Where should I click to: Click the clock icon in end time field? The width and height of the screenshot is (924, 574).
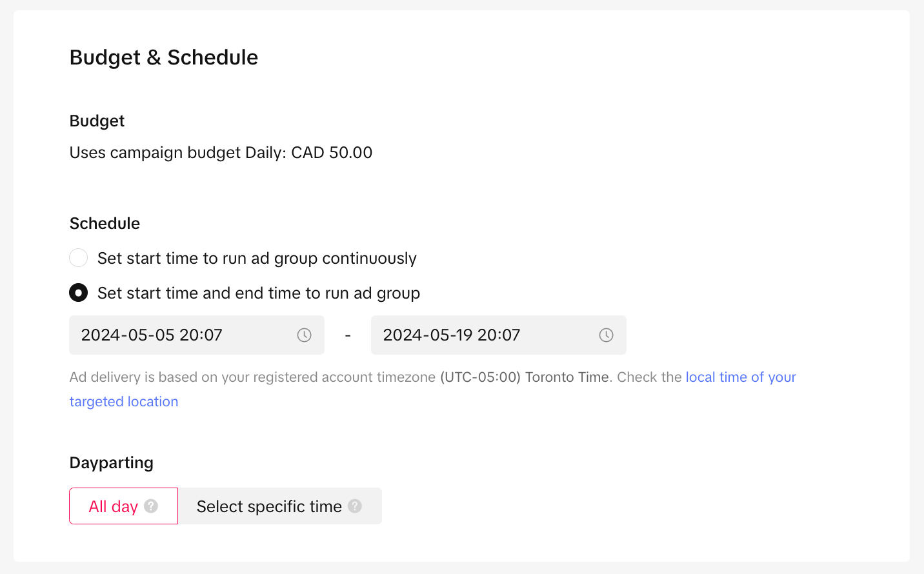click(606, 335)
